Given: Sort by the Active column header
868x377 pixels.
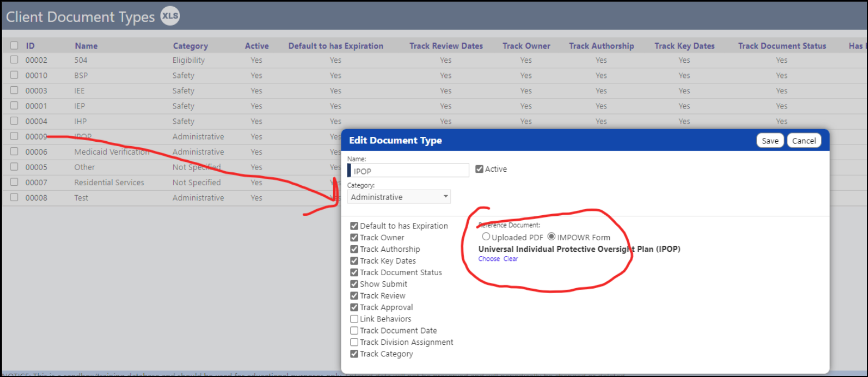Looking at the screenshot, I should (257, 46).
